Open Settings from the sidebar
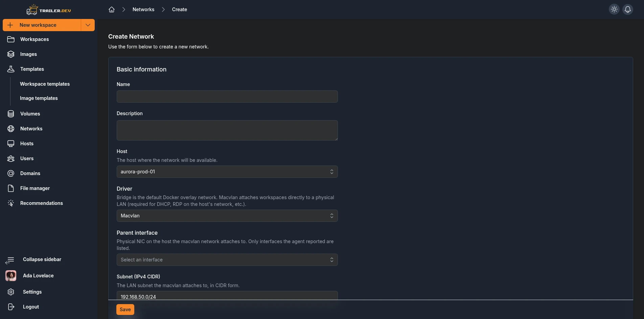644x319 pixels. coord(32,292)
